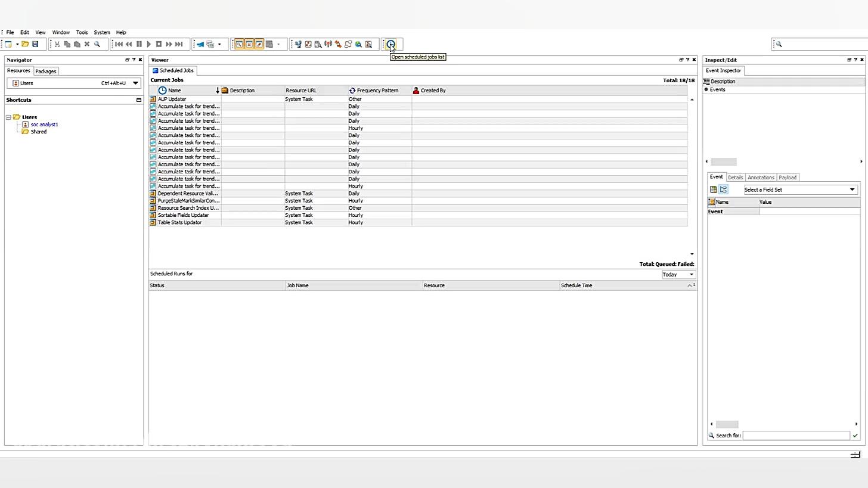Click the send notification icon on the toolbar

pos(200,44)
